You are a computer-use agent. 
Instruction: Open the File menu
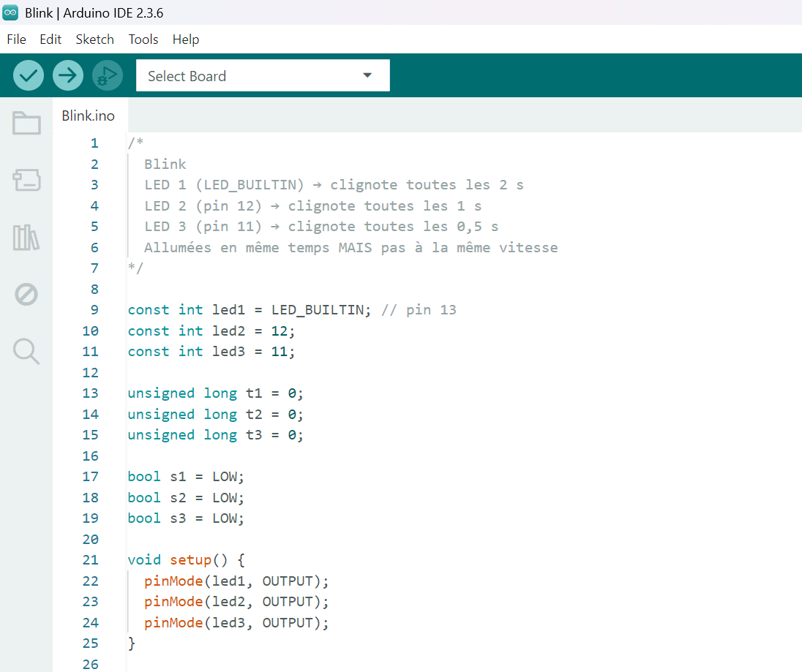(x=16, y=39)
